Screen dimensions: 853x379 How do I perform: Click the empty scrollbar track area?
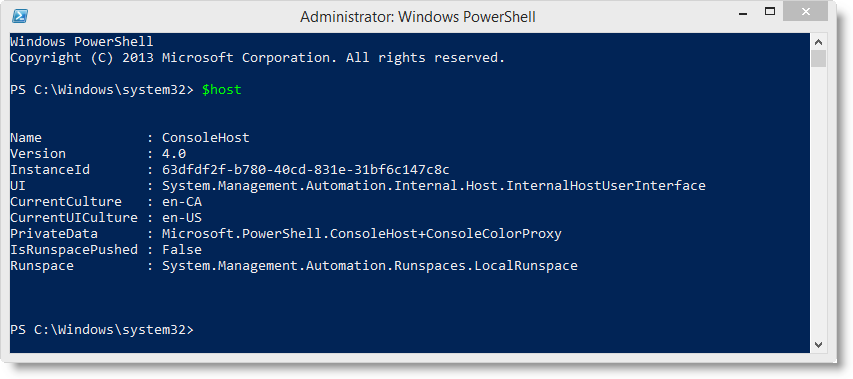click(x=818, y=202)
